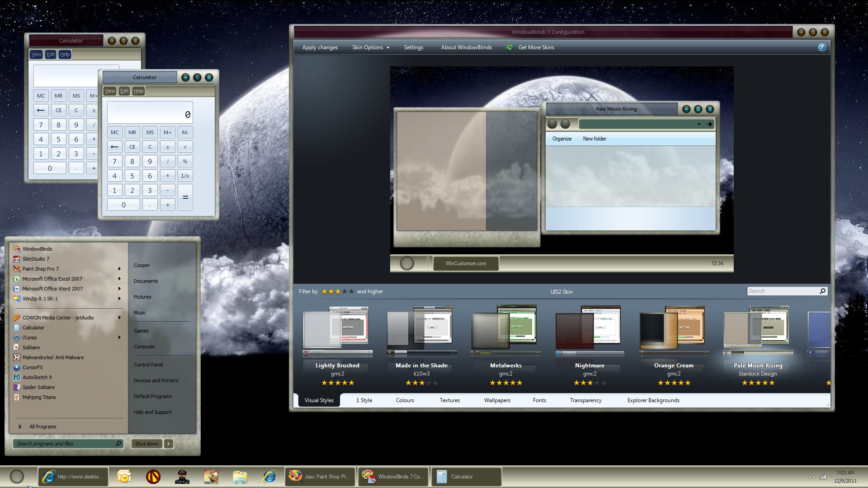Screen dimensions: 868x488
Task: Expand jetAudio submenu arrow
Action: (x=119, y=318)
